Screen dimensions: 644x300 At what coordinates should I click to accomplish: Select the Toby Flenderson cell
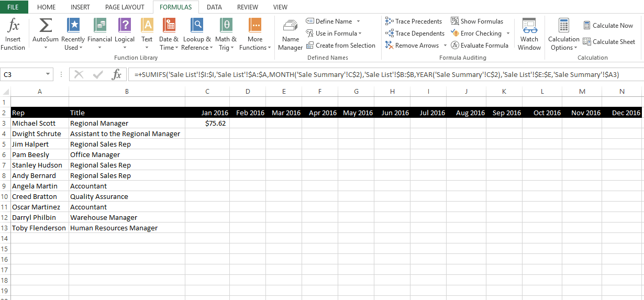[x=40, y=228]
